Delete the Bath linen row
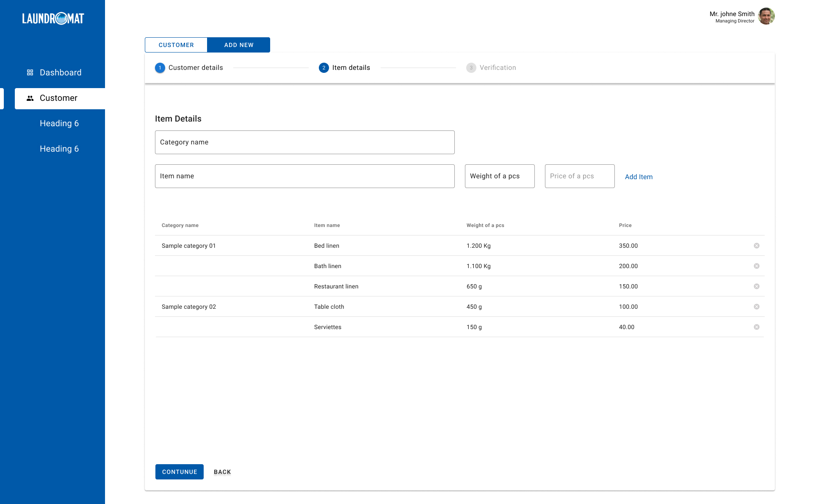Image resolution: width=813 pixels, height=504 pixels. click(756, 266)
